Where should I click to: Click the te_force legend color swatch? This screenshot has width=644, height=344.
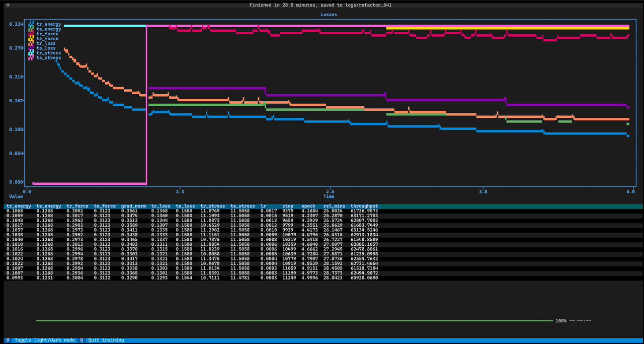[32, 38]
